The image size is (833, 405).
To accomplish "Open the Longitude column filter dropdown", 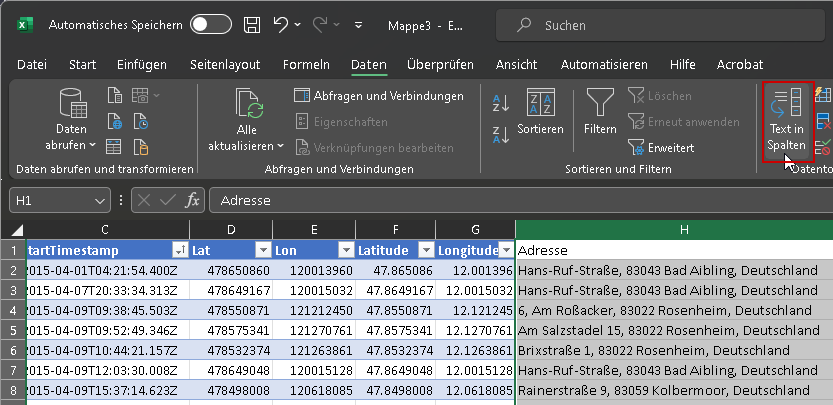I will [506, 250].
